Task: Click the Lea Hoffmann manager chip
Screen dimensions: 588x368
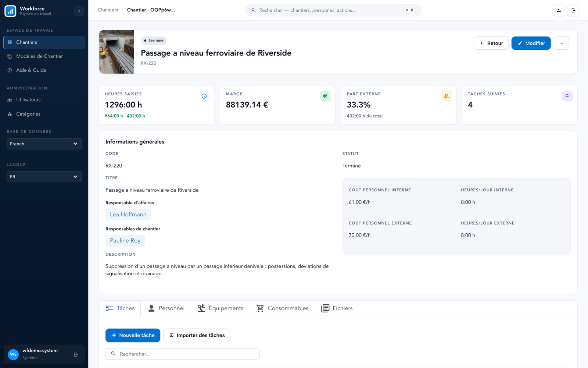Action: pos(128,215)
